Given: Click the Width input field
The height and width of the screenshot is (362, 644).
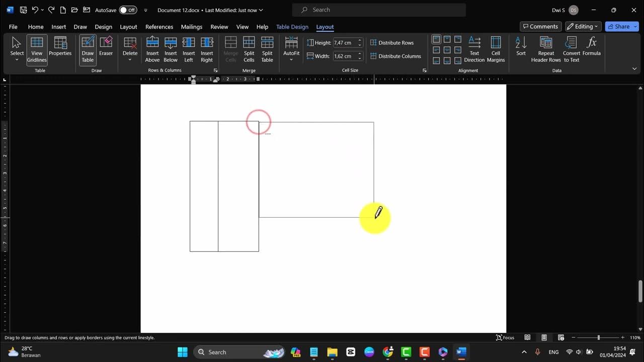Looking at the screenshot, I should [x=345, y=56].
